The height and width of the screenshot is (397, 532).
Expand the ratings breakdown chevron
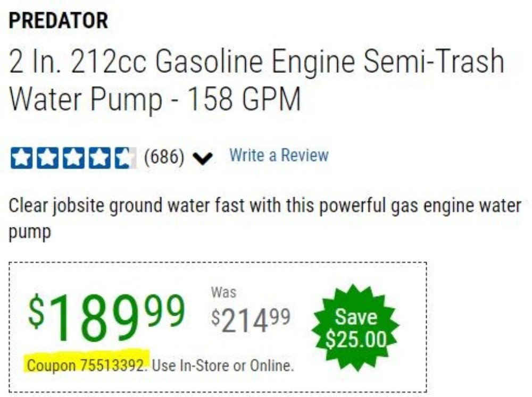point(203,158)
